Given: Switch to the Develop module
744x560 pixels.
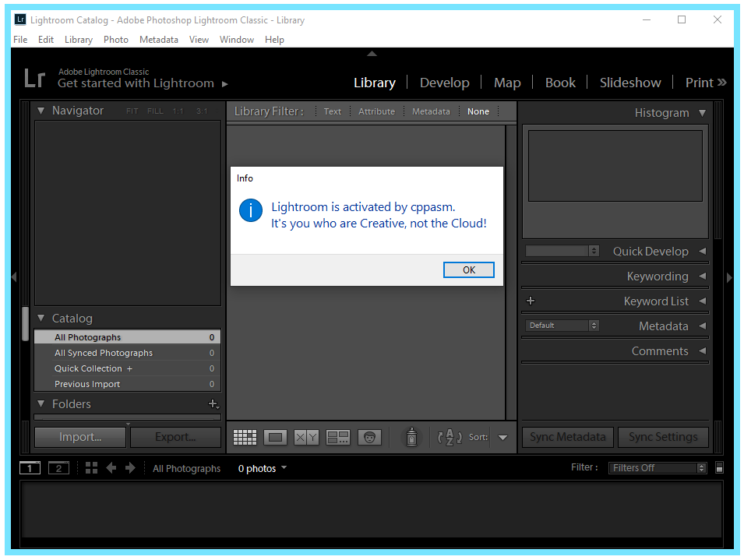Looking at the screenshot, I should (445, 83).
